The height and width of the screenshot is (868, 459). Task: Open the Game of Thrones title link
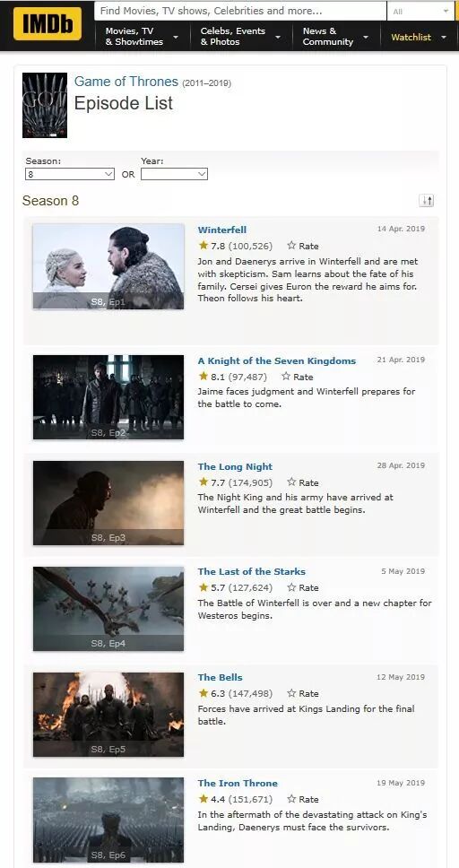[126, 82]
